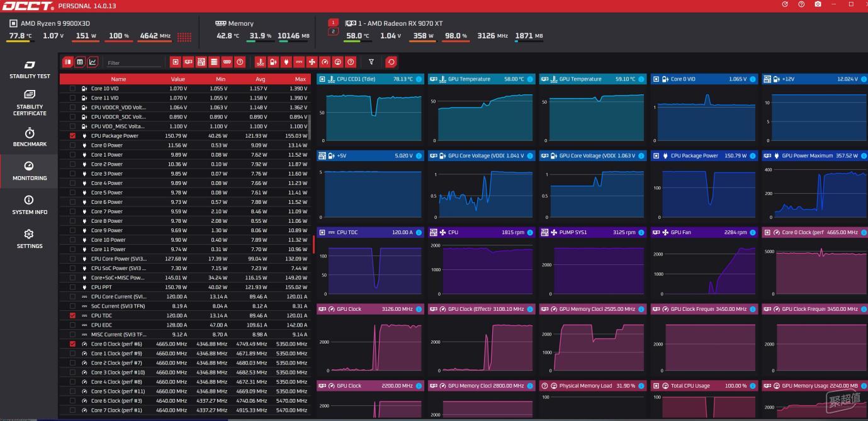Toggle the power plug sensor filter icon
This screenshot has height=421, width=868.
pos(286,62)
